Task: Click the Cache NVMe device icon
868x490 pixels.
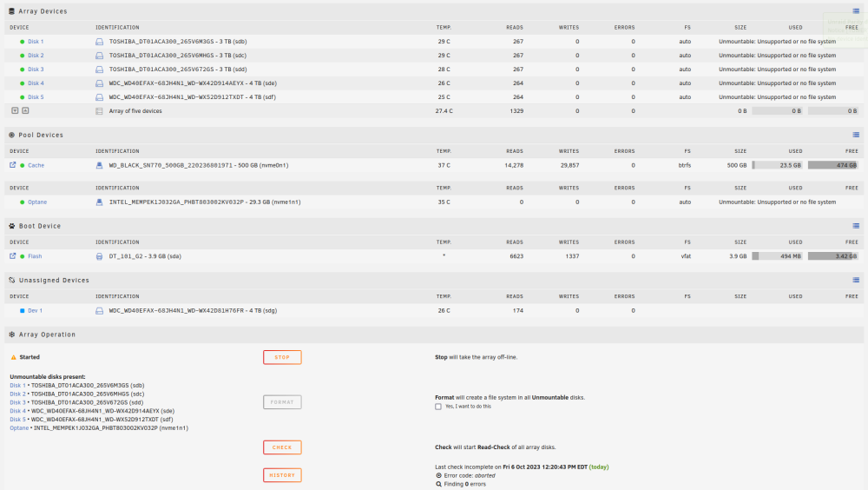Action: 99,165
